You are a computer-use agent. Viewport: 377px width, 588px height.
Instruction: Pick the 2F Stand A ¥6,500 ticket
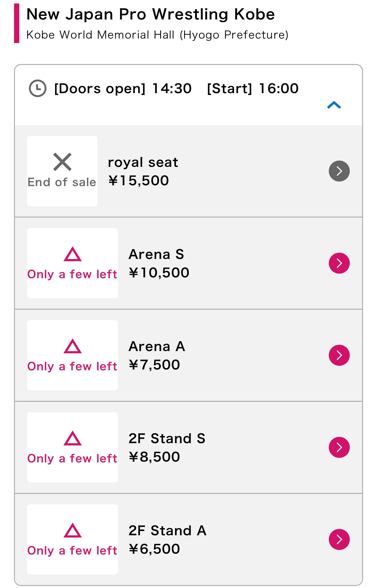188,539
